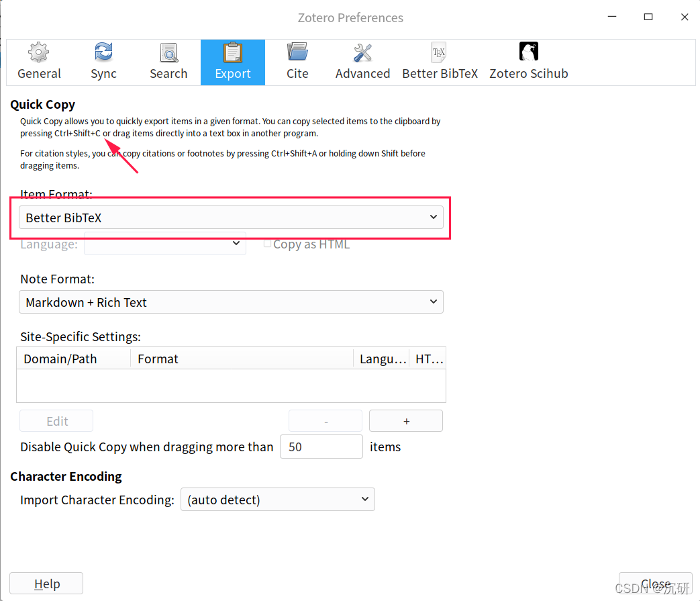Image resolution: width=700 pixels, height=601 pixels.
Task: Click the Site-Specific Settings label
Action: pyautogui.click(x=81, y=336)
